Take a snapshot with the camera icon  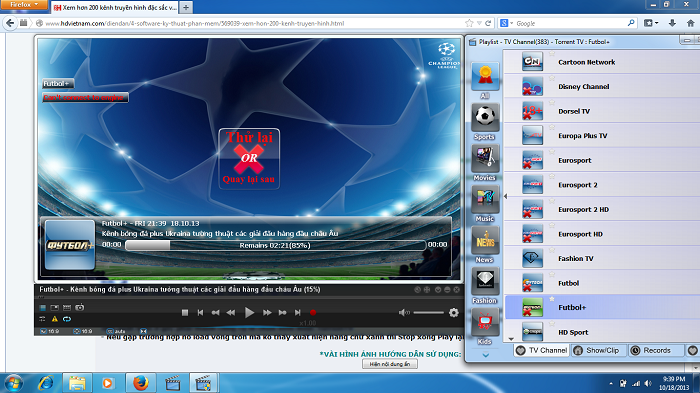79,307
